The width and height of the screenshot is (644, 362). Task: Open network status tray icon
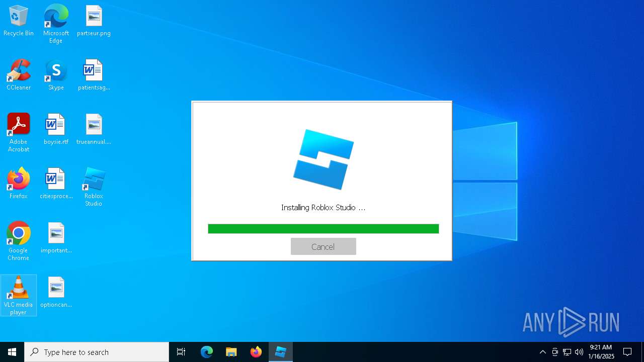coord(567,352)
